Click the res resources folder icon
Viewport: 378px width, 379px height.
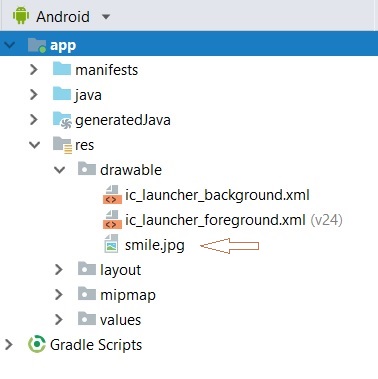(x=62, y=145)
